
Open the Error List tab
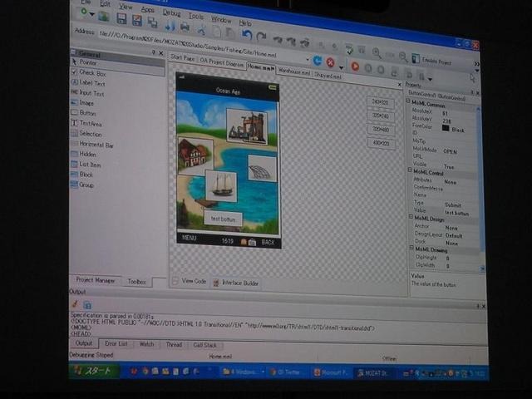point(116,343)
